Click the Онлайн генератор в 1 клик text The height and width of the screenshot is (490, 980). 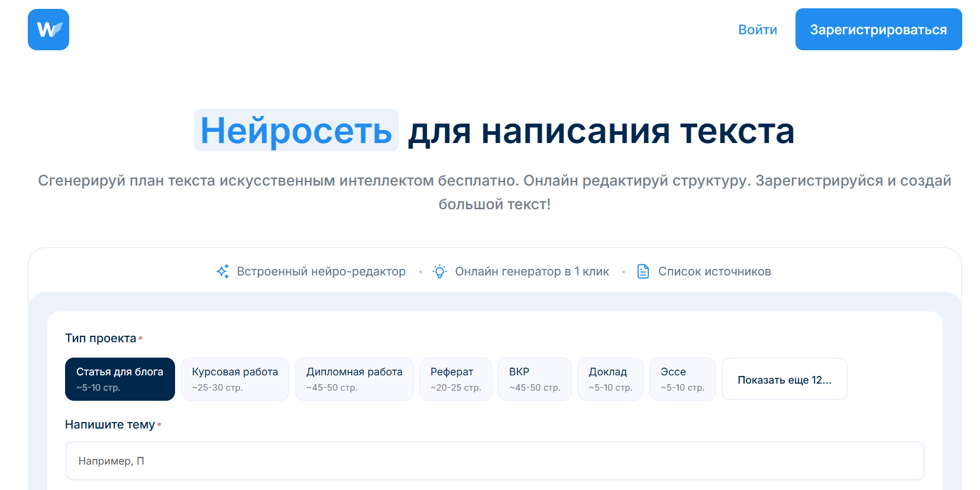coord(532,271)
